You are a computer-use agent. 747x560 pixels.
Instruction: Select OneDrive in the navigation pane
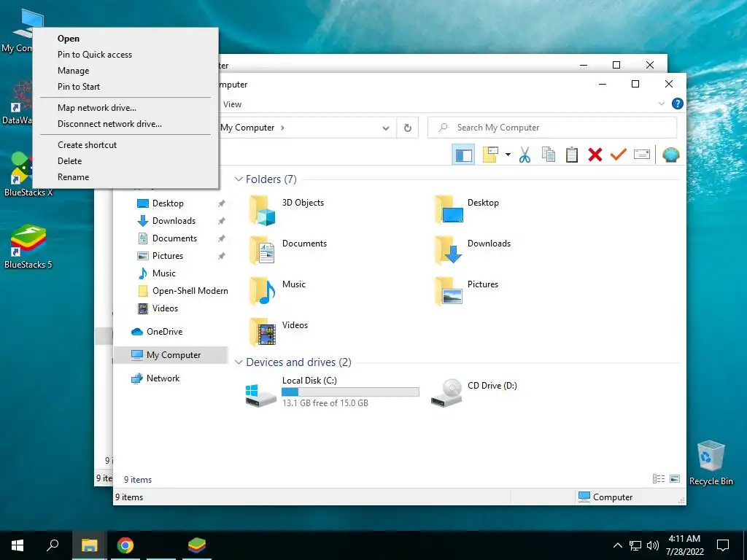click(x=164, y=332)
